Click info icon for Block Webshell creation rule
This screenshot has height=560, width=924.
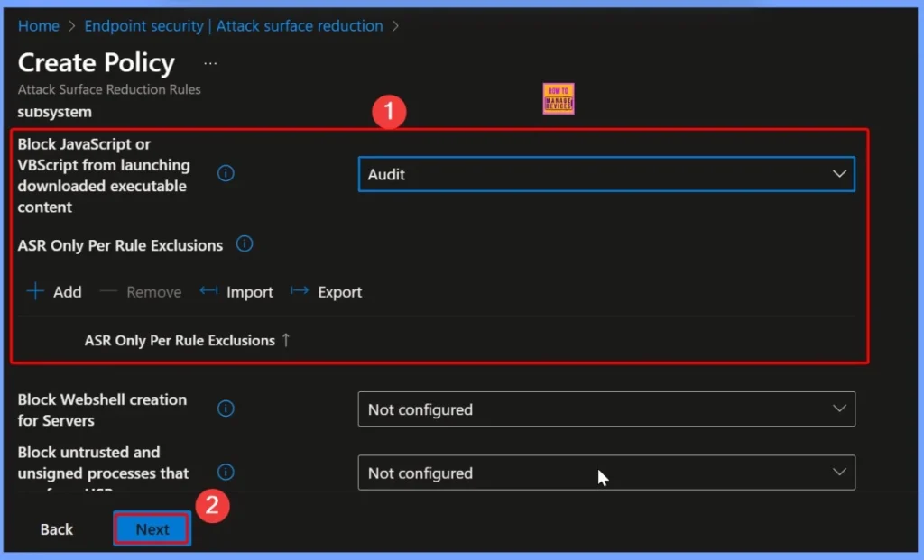click(x=226, y=409)
